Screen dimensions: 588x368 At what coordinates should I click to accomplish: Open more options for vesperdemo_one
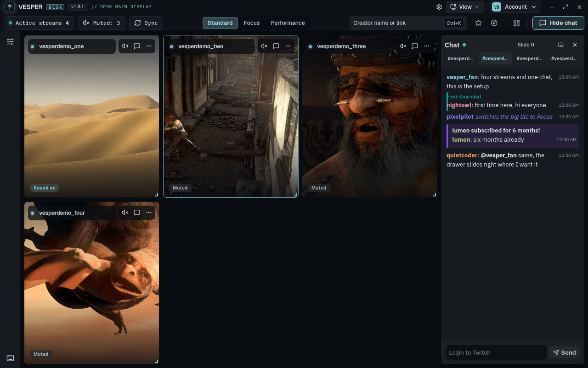click(x=149, y=46)
